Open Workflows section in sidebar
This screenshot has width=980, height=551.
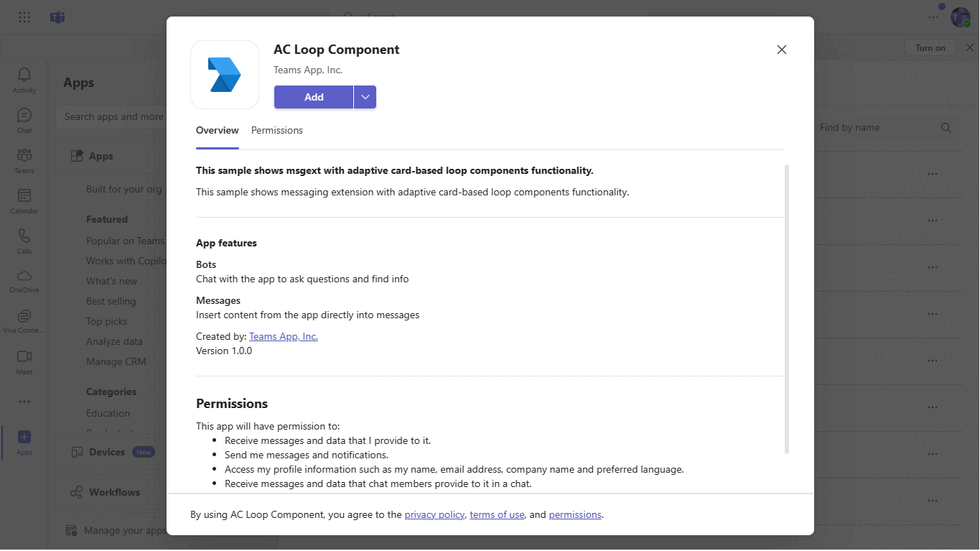point(111,493)
